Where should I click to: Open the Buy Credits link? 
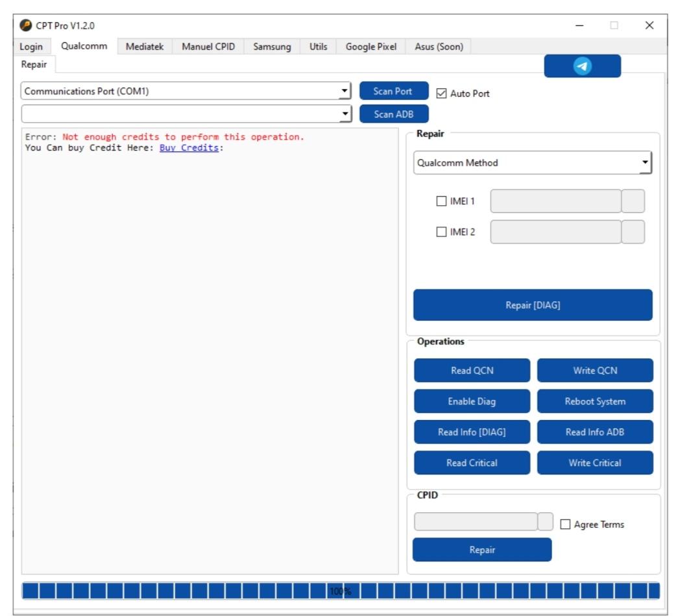(x=189, y=148)
